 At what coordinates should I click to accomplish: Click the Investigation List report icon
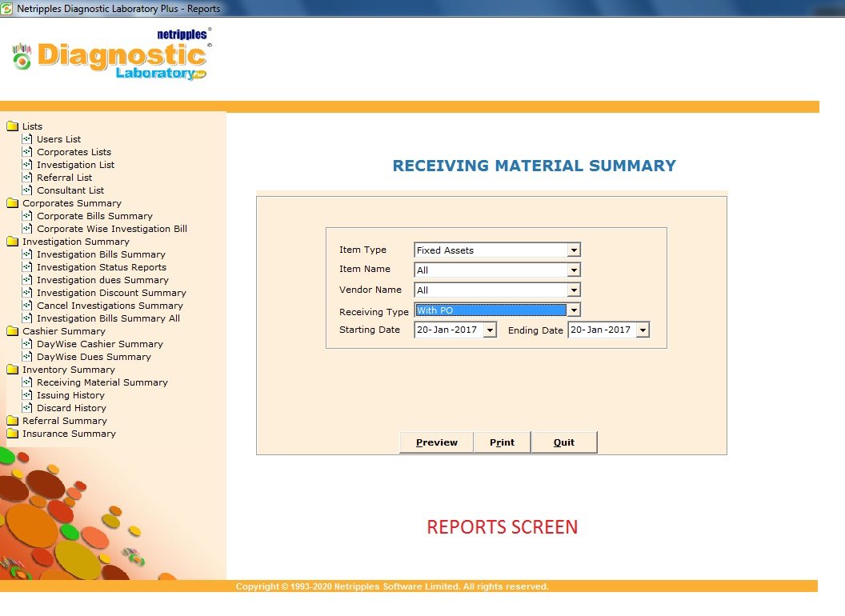point(27,165)
